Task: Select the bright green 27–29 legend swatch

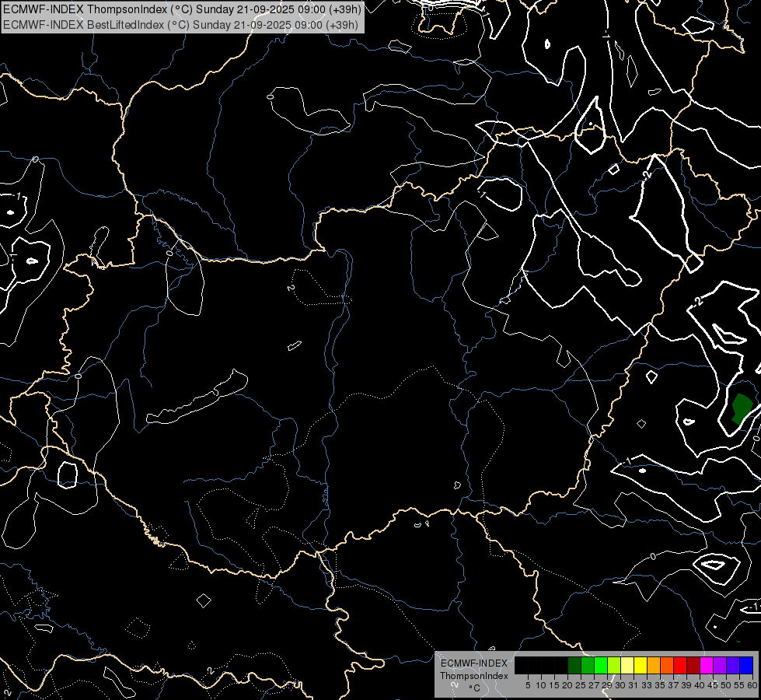Action: 601,665
